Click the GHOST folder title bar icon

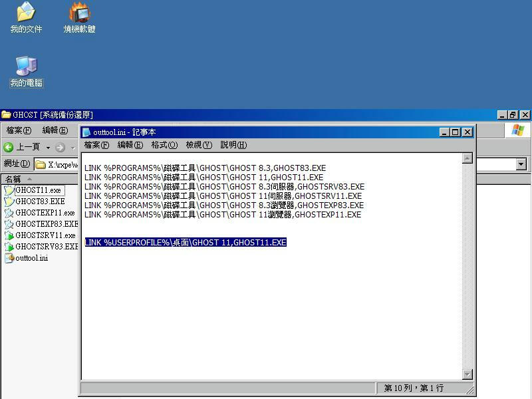(x=6, y=114)
